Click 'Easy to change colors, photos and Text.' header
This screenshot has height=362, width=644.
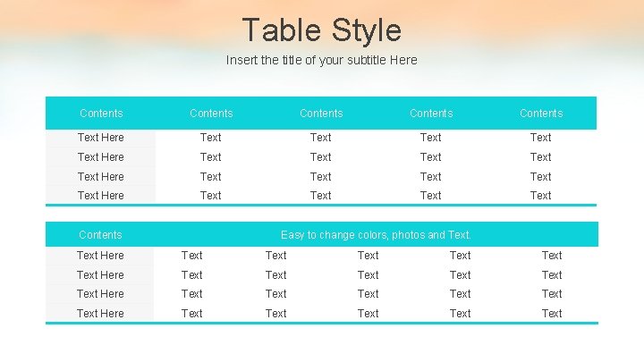click(x=376, y=235)
